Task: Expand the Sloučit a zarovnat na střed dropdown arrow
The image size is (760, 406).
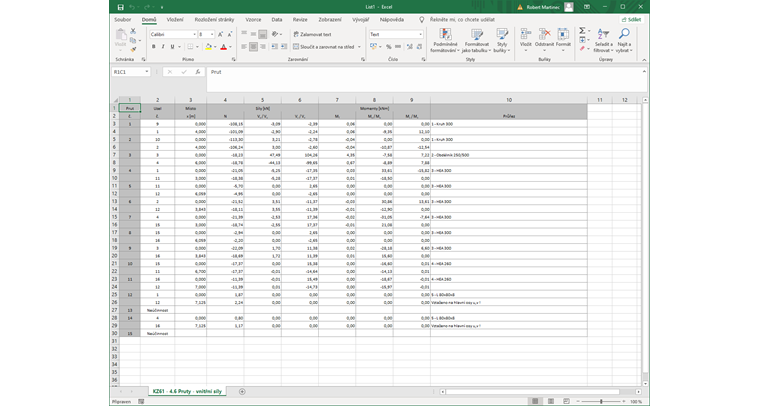Action: [x=359, y=47]
